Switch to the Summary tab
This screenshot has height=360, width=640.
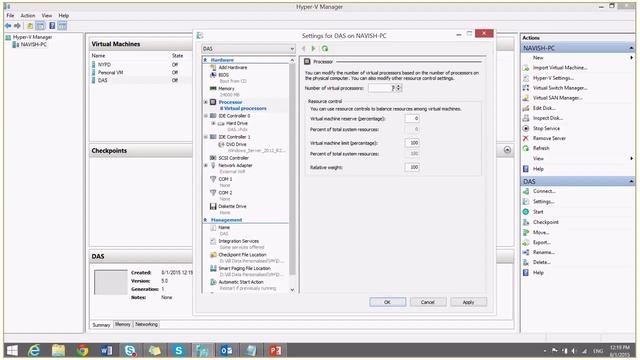(x=101, y=325)
